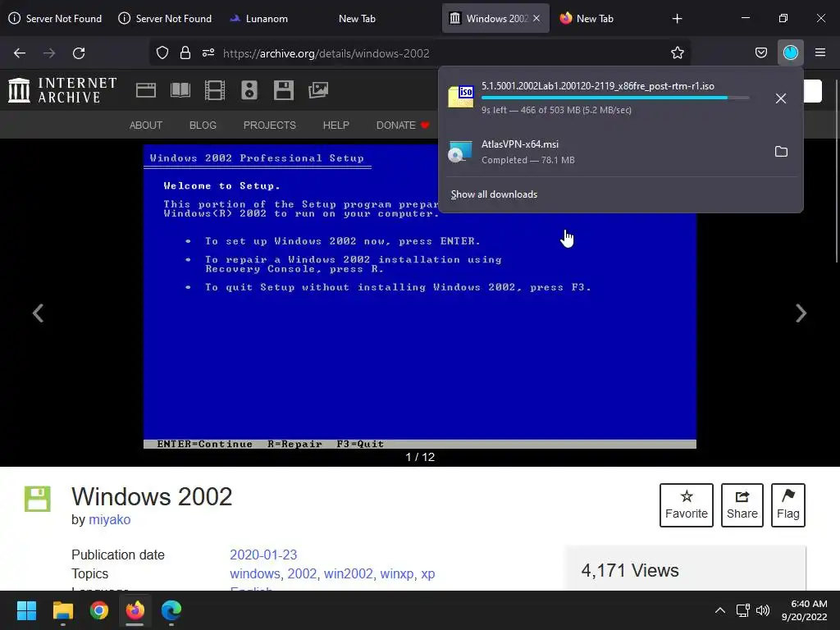The width and height of the screenshot is (840, 630).
Task: Open the windows topic link
Action: click(254, 573)
